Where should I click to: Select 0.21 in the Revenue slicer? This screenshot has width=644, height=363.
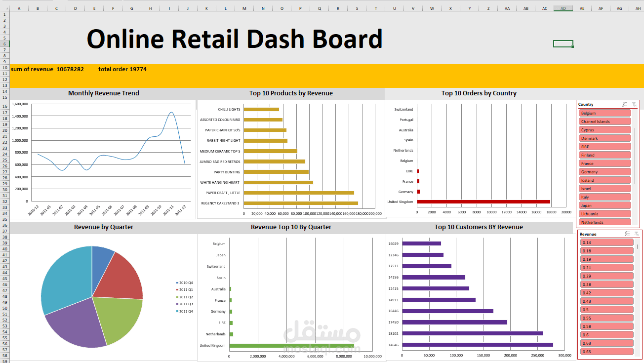pyautogui.click(x=607, y=268)
